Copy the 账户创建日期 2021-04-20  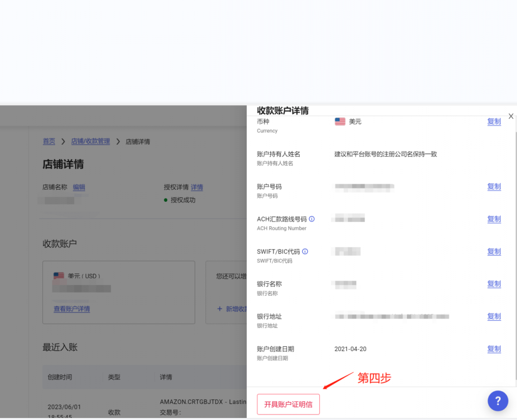point(494,349)
